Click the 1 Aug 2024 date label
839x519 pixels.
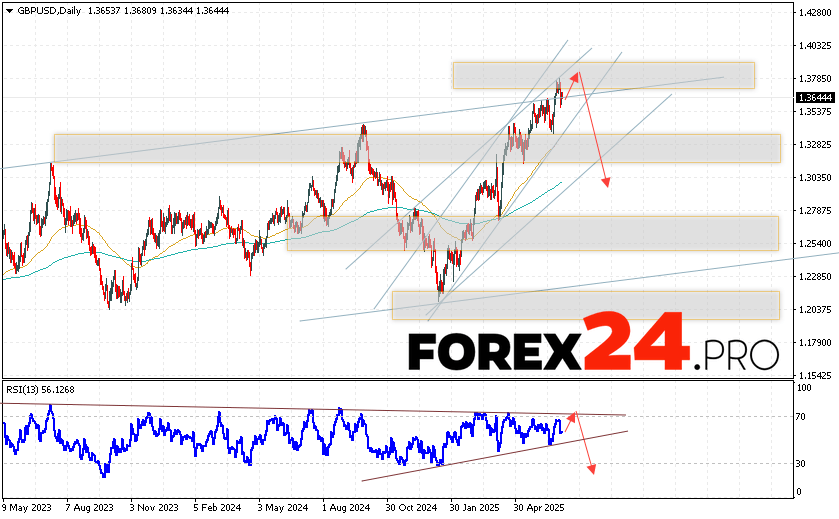coord(345,507)
